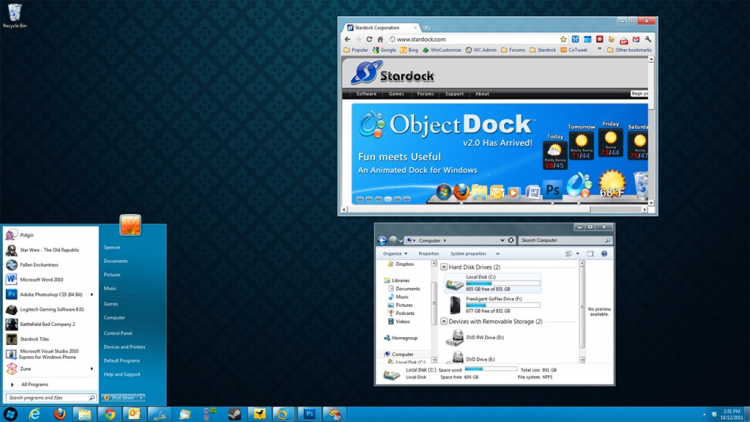Open Microsoft Word 2010 from Start menu
The image size is (750, 422).
point(50,279)
